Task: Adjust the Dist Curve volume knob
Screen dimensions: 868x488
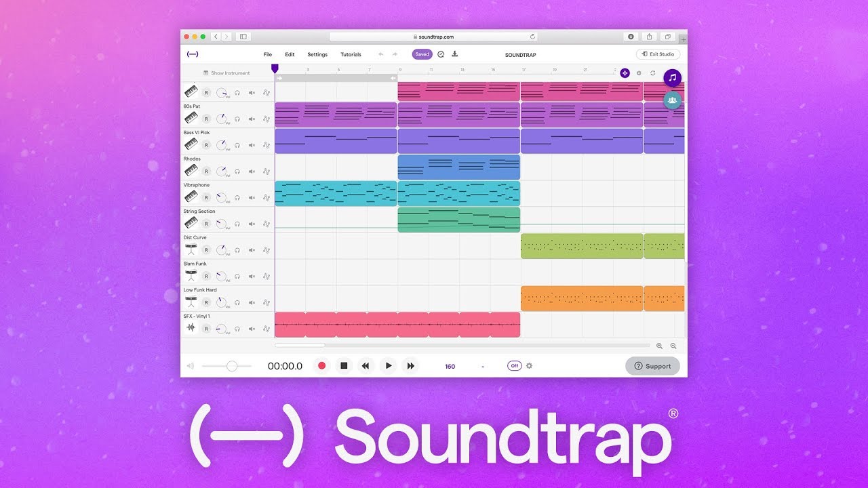Action: [x=222, y=249]
